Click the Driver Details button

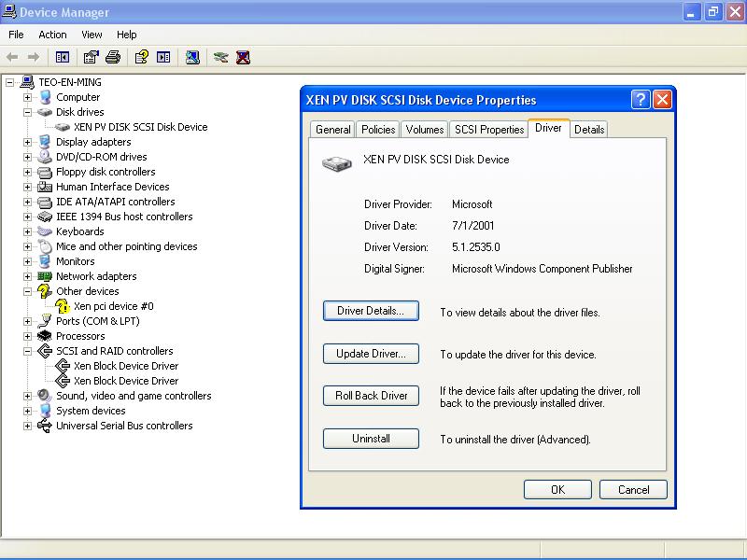point(371,312)
